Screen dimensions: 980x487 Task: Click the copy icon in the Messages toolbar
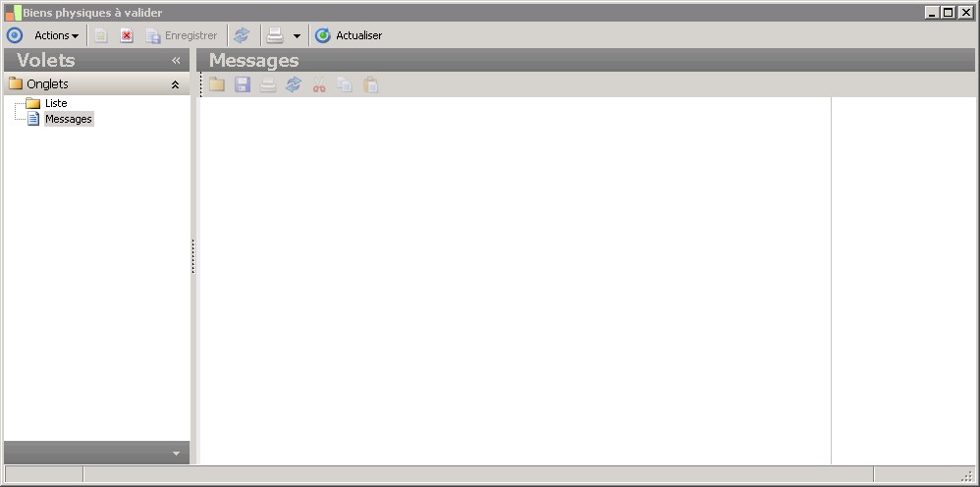pos(345,84)
